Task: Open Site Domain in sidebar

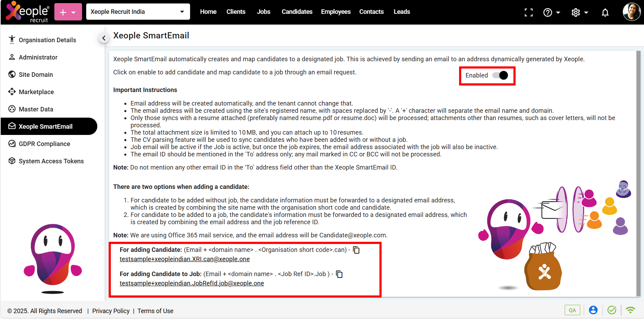Action: click(x=49, y=74)
